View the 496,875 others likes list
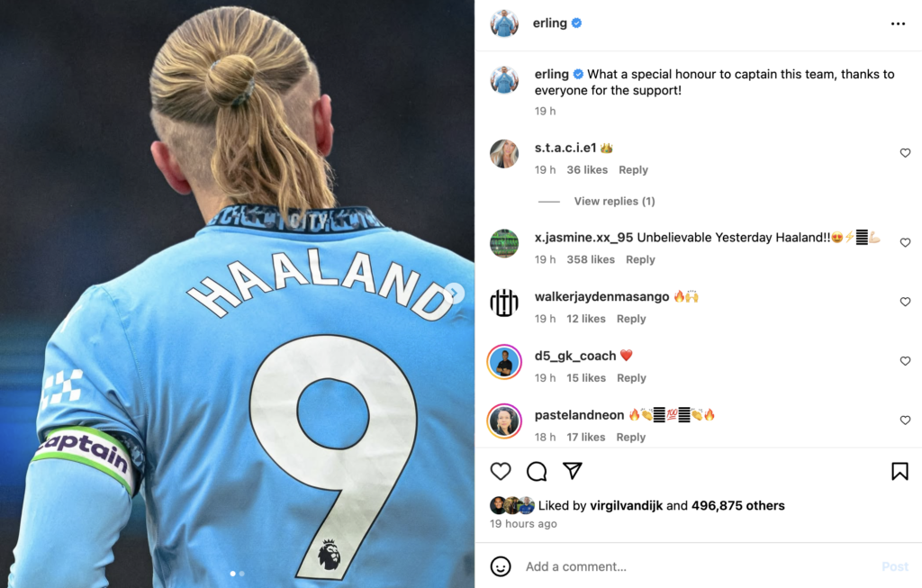 pyautogui.click(x=738, y=505)
